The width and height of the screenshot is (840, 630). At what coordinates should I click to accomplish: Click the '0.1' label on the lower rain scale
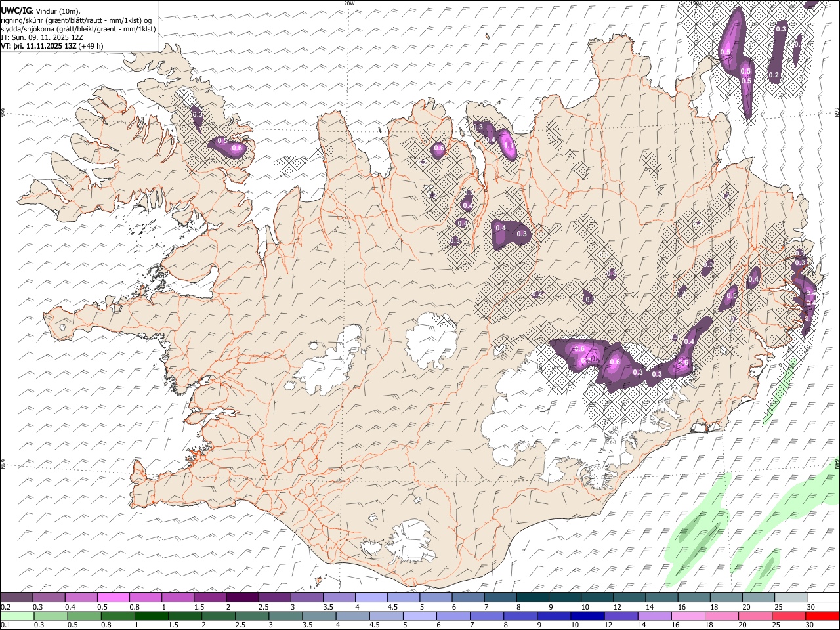pyautogui.click(x=7, y=625)
